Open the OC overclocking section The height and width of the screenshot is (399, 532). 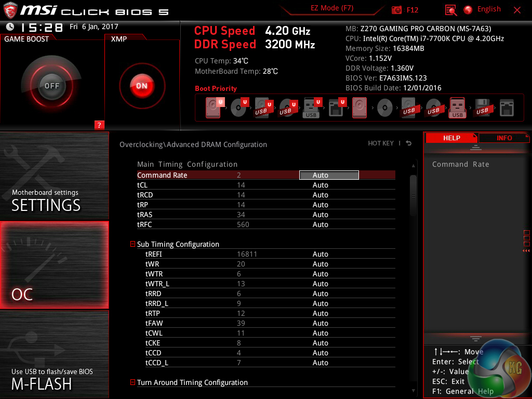(54, 265)
